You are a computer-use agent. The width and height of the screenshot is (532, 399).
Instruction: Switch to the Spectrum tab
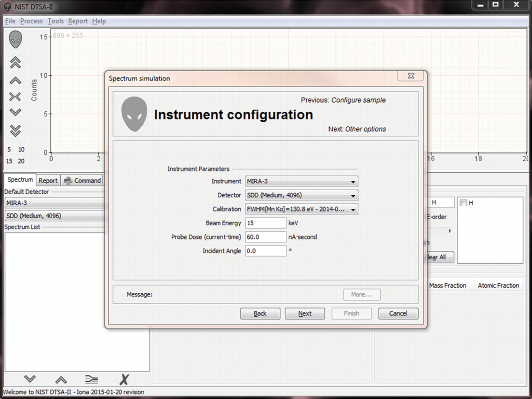tap(20, 180)
